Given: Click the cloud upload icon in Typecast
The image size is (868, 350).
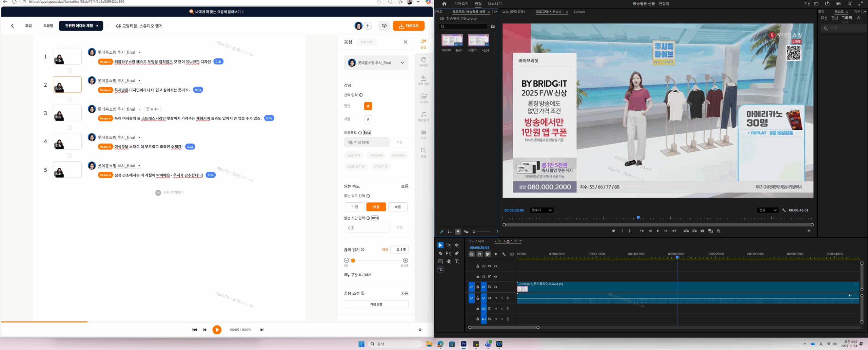Looking at the screenshot, I should tap(384, 26).
